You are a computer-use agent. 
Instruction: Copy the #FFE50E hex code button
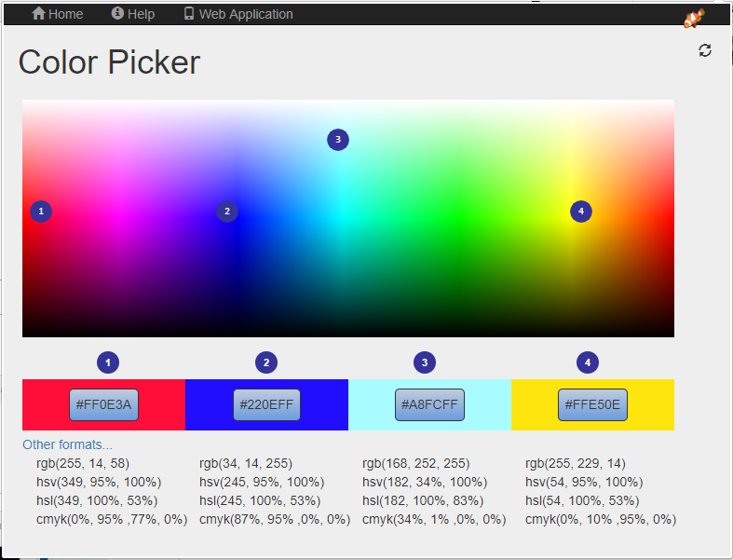point(592,404)
